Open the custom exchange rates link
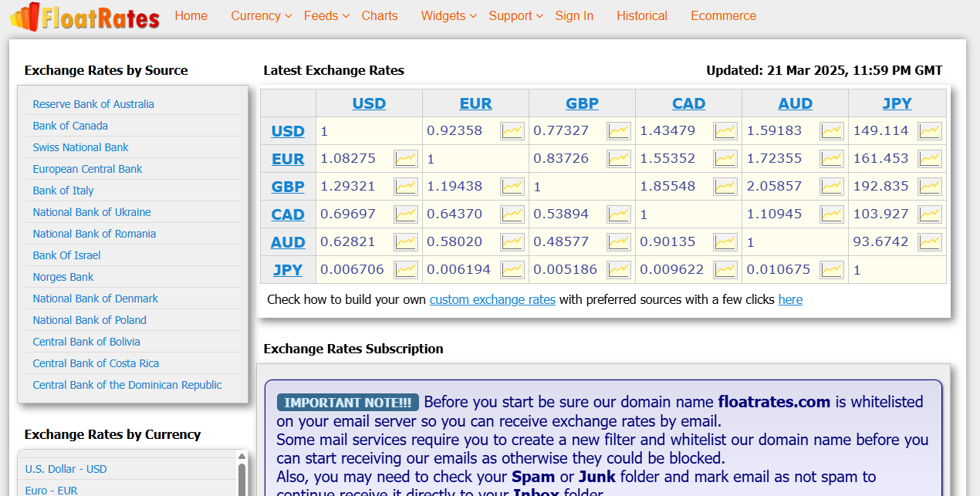Viewport: 980px width, 496px height. tap(492, 299)
